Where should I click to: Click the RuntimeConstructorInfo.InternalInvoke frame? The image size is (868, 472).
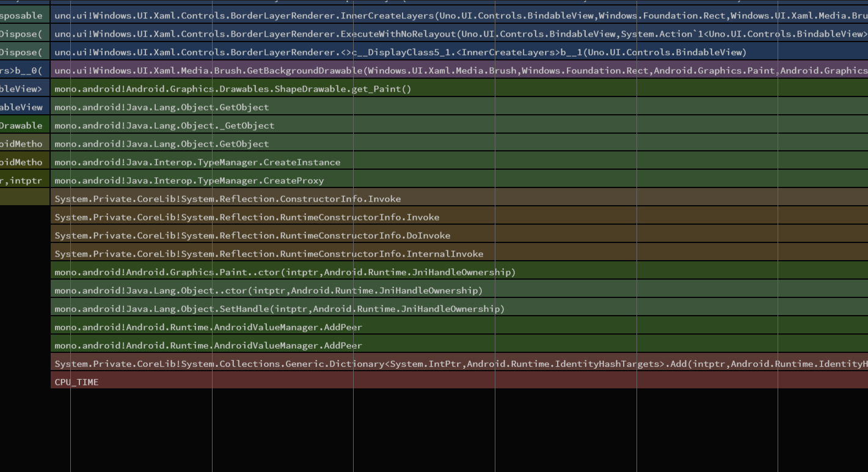pos(244,253)
